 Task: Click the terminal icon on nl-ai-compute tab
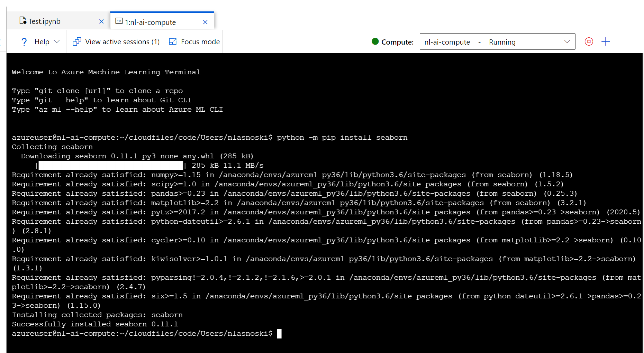(x=119, y=21)
